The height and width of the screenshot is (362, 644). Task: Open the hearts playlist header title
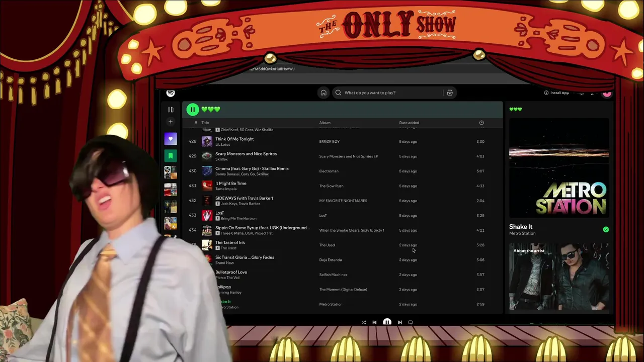coord(211,109)
